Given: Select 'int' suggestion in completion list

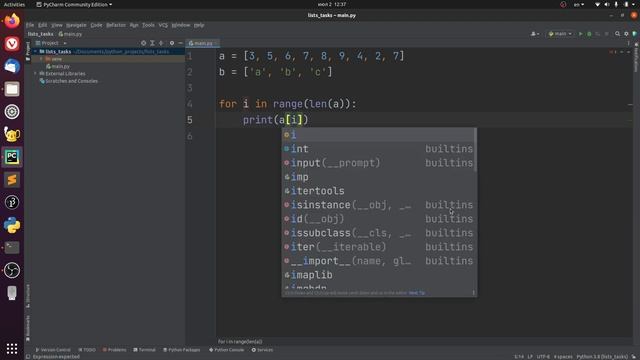Looking at the screenshot, I should tap(379, 149).
